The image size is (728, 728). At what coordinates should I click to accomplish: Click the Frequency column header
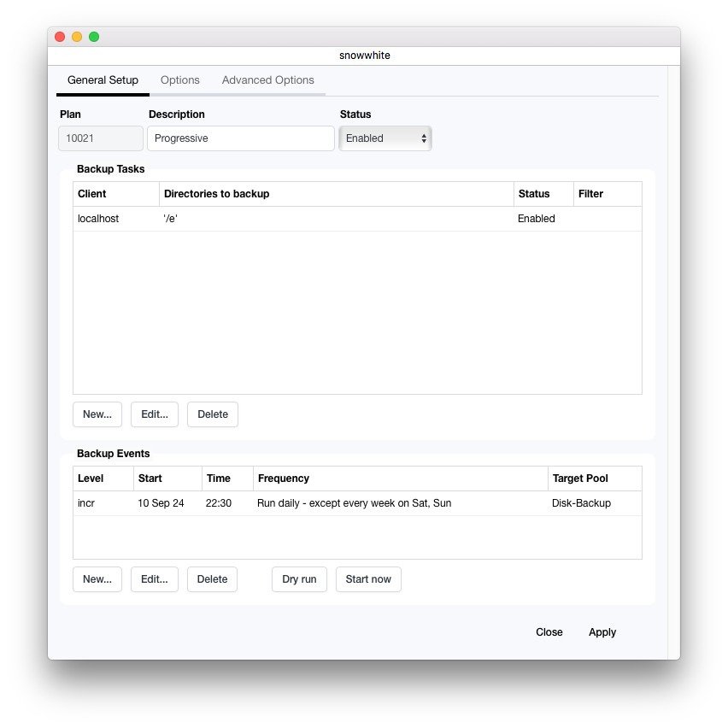pos(400,478)
